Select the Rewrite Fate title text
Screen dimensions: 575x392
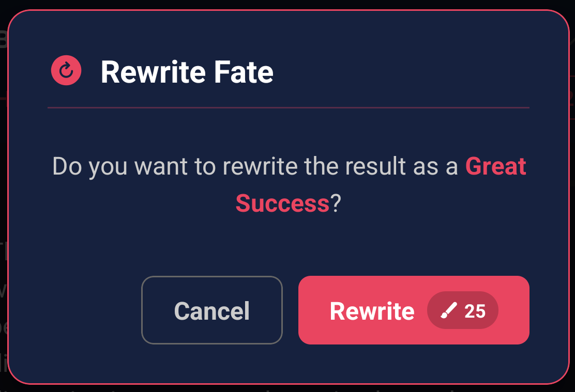click(x=187, y=72)
